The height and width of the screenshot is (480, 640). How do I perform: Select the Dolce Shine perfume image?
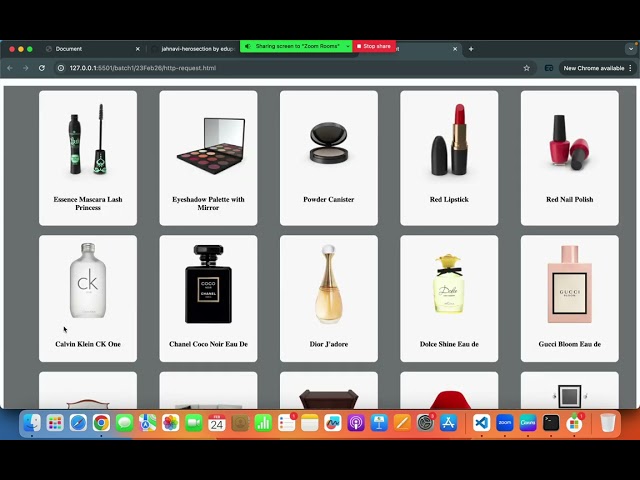pos(449,284)
